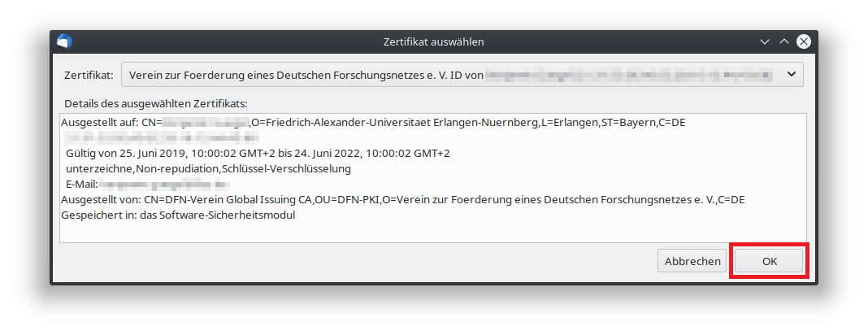Click the "Ausgestellt von: CN=DFN-Verein" line
This screenshot has height=335, width=868.
pyautogui.click(x=402, y=200)
